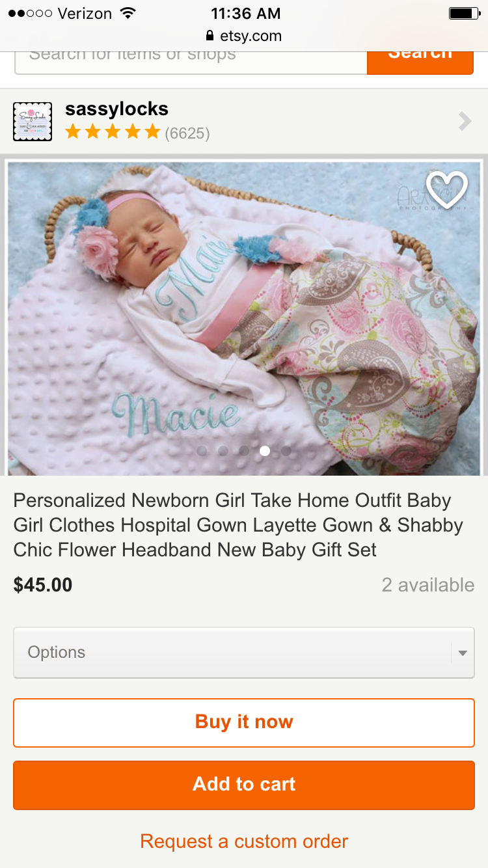Viewport: 488px width, 868px height.
Task: Favorite this item with the heart icon
Action: click(447, 190)
